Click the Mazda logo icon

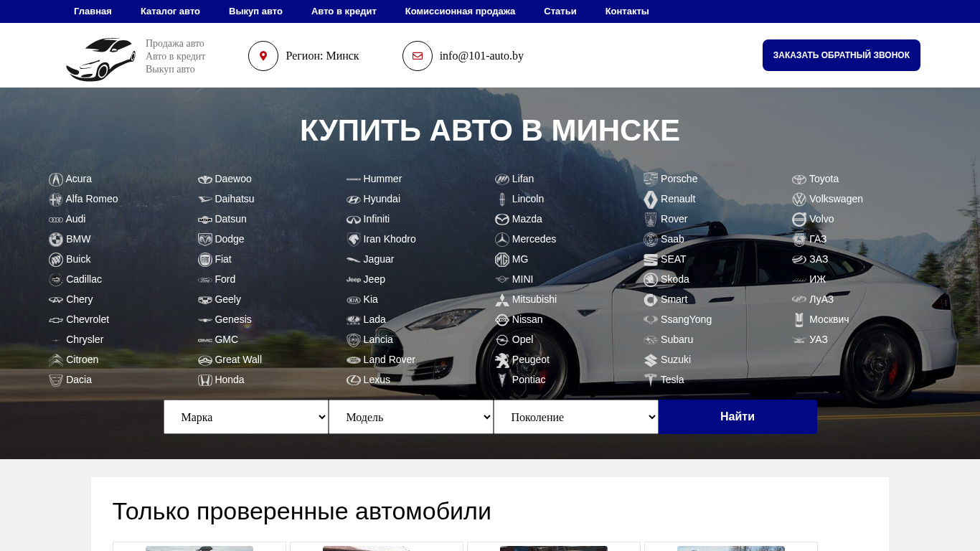tap(502, 220)
